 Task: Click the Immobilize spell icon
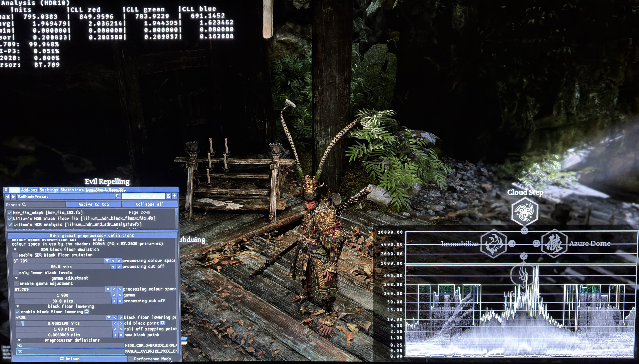(x=493, y=243)
